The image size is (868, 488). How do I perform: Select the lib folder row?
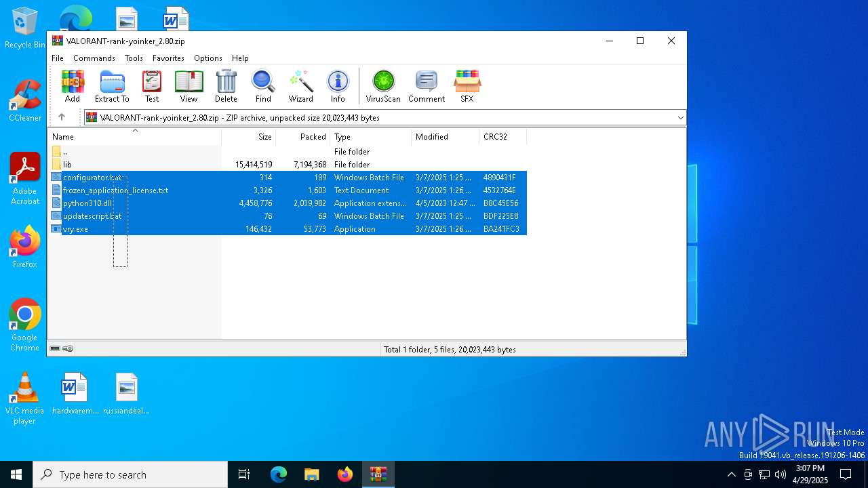288,165
